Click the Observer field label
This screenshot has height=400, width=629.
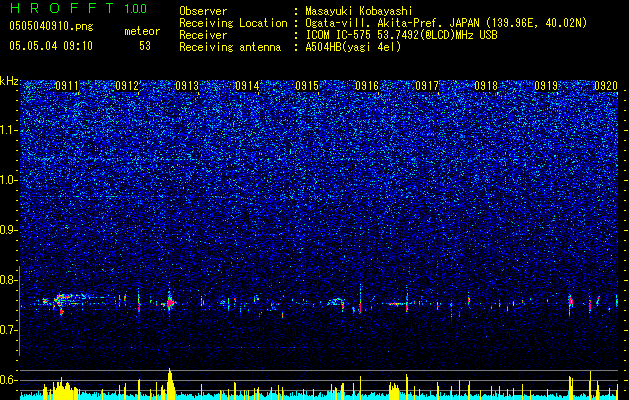[x=203, y=11]
